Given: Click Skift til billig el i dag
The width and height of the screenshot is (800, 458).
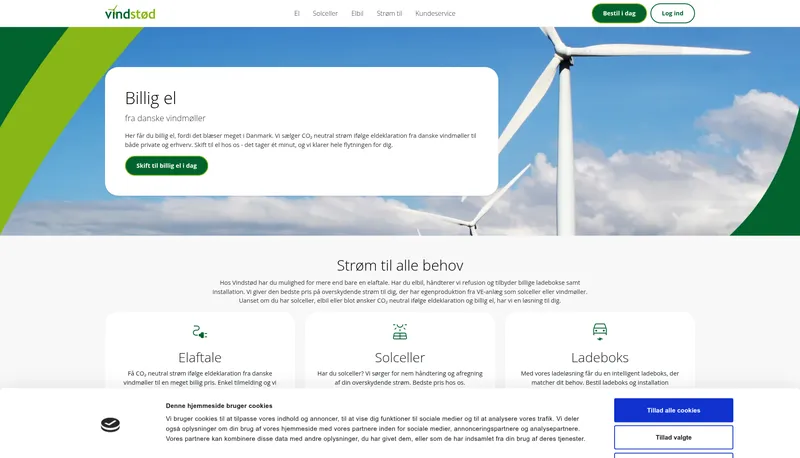Looking at the screenshot, I should click(166, 165).
